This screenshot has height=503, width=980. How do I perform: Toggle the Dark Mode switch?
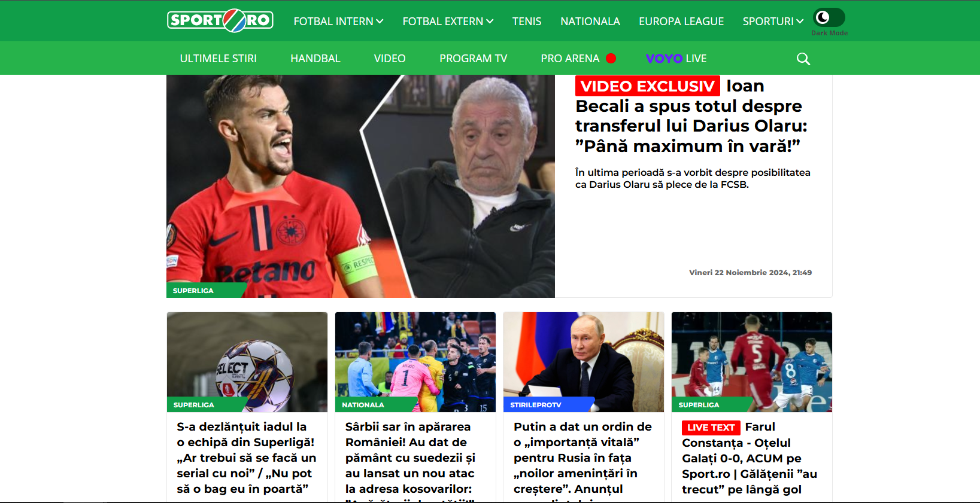[829, 17]
